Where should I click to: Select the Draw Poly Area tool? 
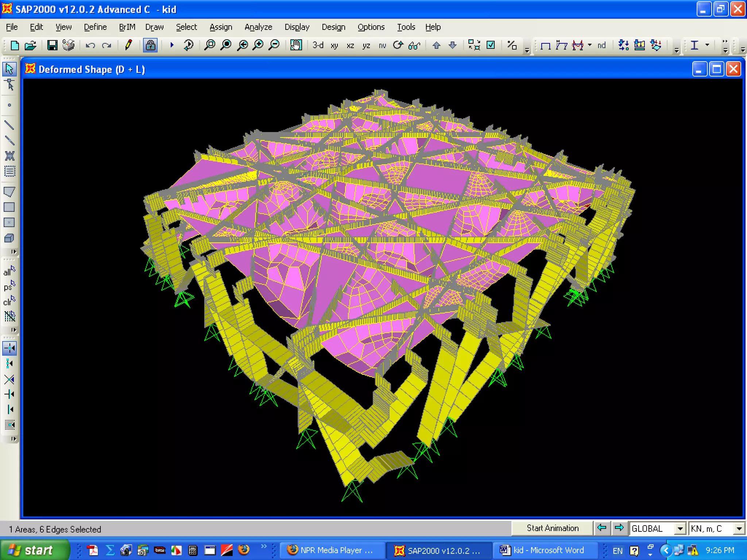click(x=9, y=192)
